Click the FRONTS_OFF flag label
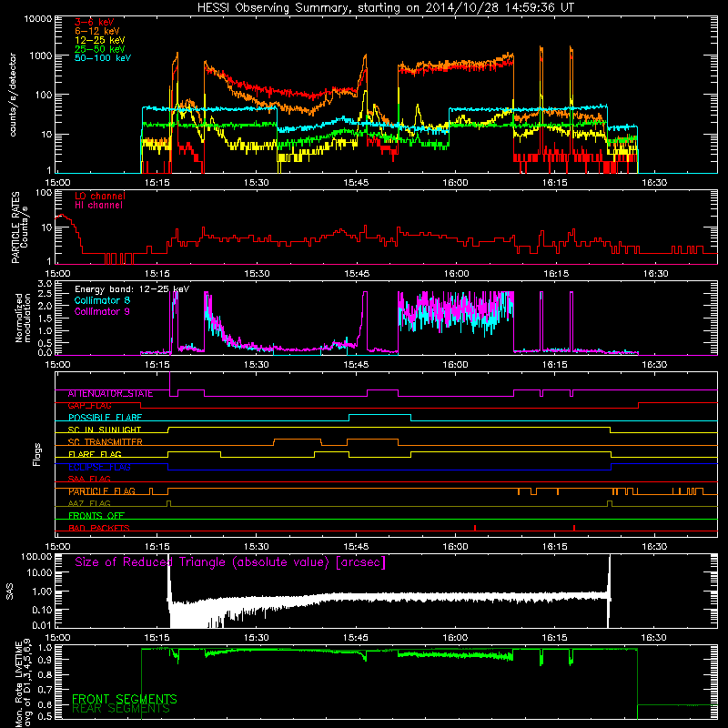 tap(96, 516)
